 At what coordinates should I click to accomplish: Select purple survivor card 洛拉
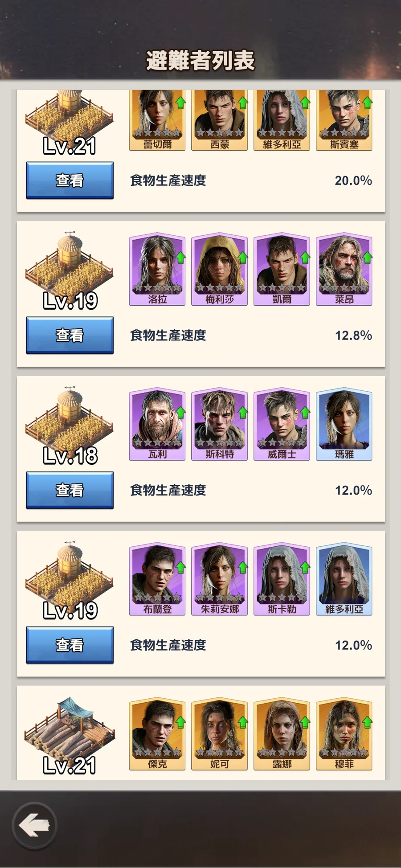coord(157,269)
